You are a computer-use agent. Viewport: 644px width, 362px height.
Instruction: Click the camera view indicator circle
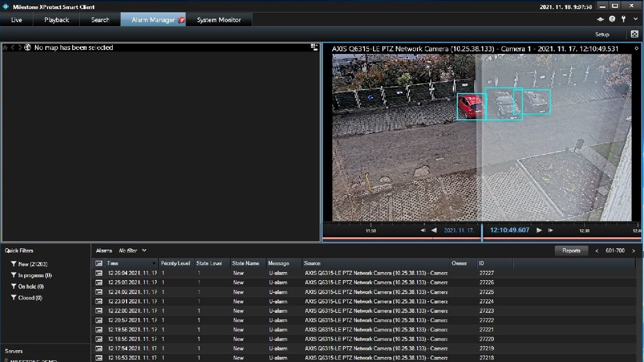point(636,49)
